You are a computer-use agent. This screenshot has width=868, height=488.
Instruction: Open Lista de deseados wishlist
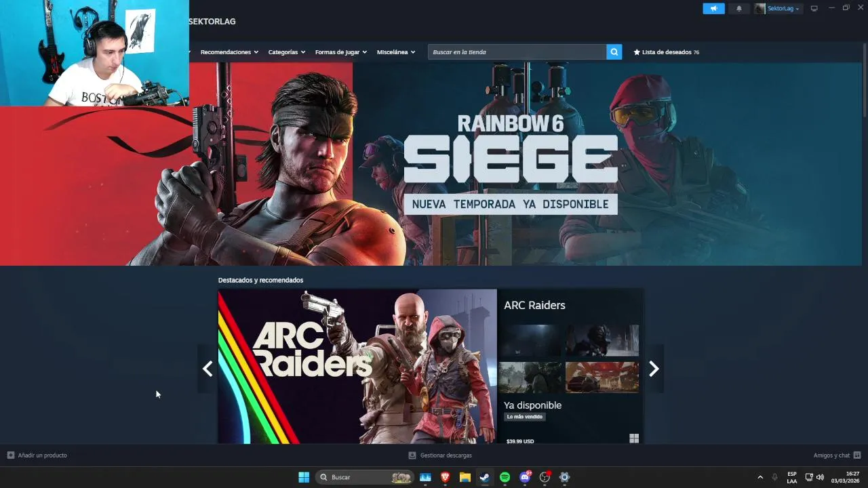click(666, 52)
